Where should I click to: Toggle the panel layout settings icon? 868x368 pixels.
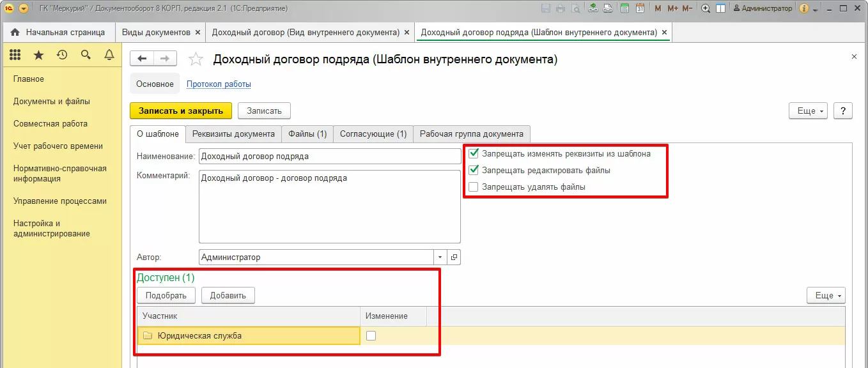click(721, 8)
